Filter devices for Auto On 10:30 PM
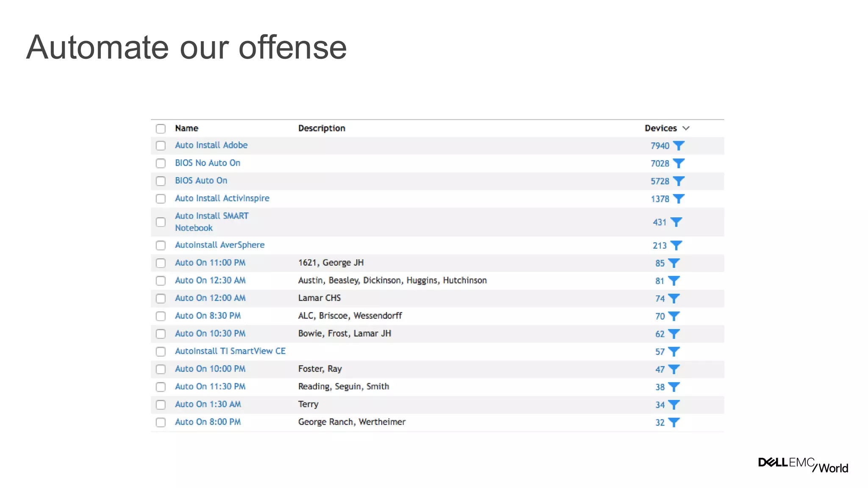This screenshot has width=868, height=488. pyautogui.click(x=674, y=334)
